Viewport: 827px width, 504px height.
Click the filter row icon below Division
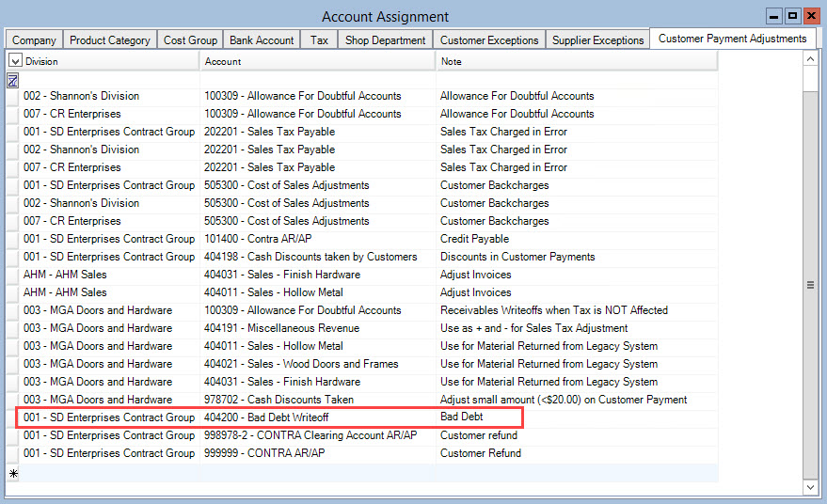(x=12, y=81)
